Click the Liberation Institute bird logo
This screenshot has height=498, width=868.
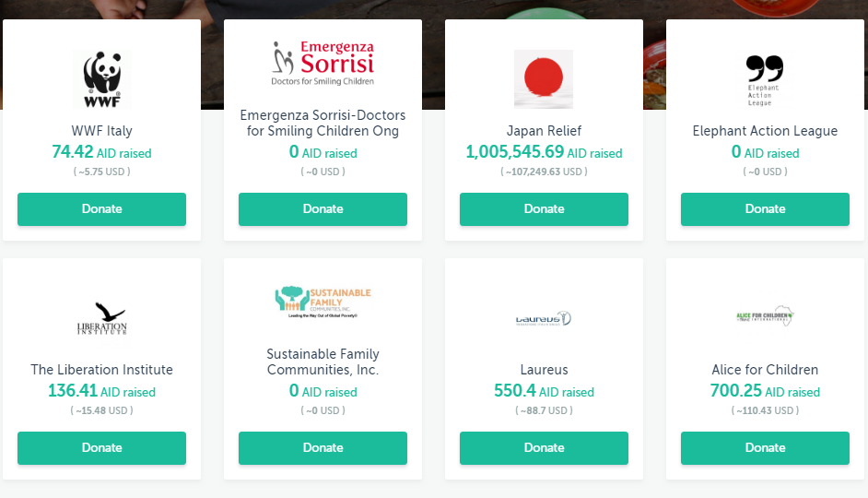101,318
